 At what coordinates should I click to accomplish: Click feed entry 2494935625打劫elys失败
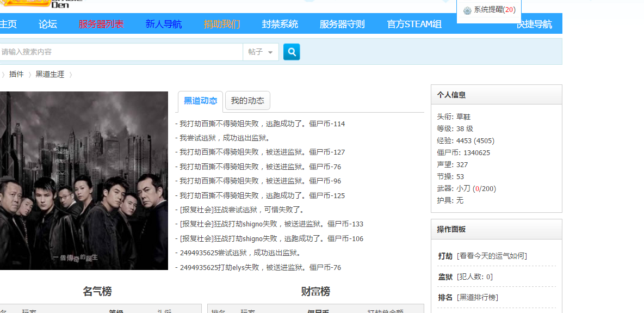click(258, 267)
